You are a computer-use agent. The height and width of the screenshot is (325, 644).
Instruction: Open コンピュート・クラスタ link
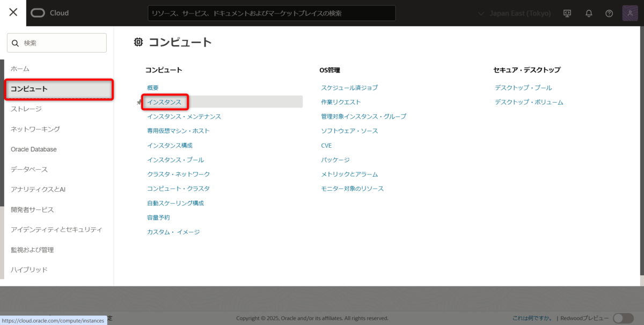coord(179,189)
